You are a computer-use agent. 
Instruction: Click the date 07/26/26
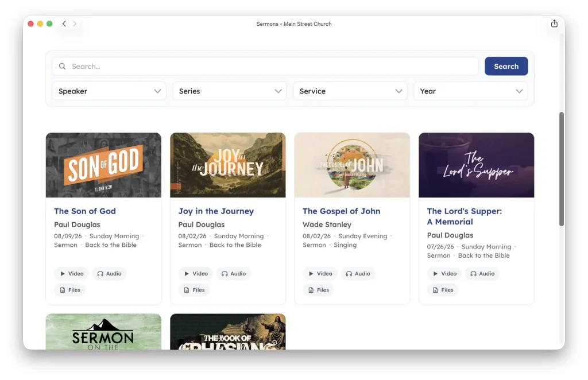tap(440, 247)
